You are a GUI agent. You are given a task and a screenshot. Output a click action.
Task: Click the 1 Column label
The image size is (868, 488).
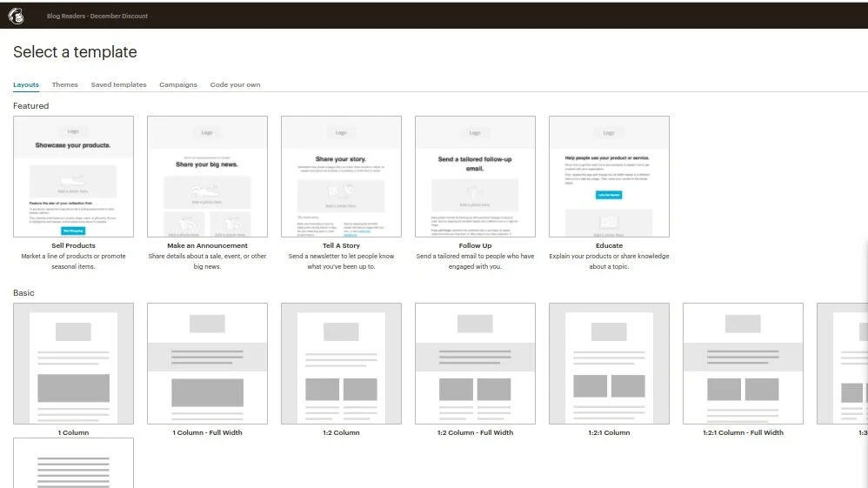[74, 432]
